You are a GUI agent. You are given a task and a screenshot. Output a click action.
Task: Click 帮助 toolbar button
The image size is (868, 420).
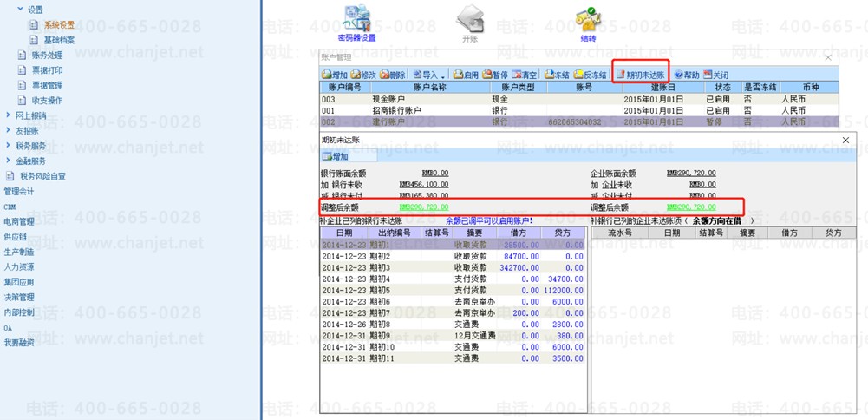687,75
